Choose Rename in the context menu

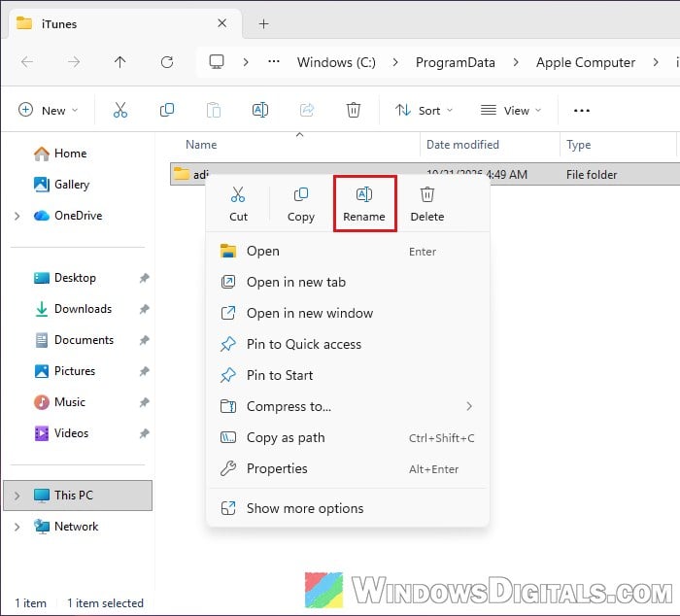pyautogui.click(x=364, y=204)
